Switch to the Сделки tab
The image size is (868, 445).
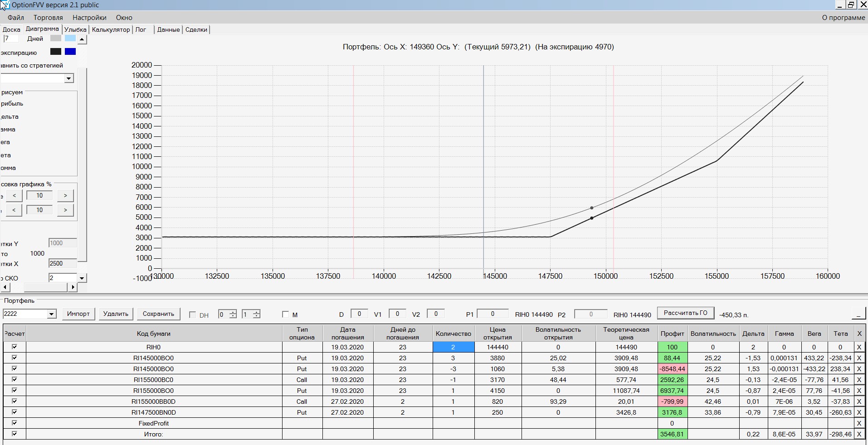tap(196, 29)
